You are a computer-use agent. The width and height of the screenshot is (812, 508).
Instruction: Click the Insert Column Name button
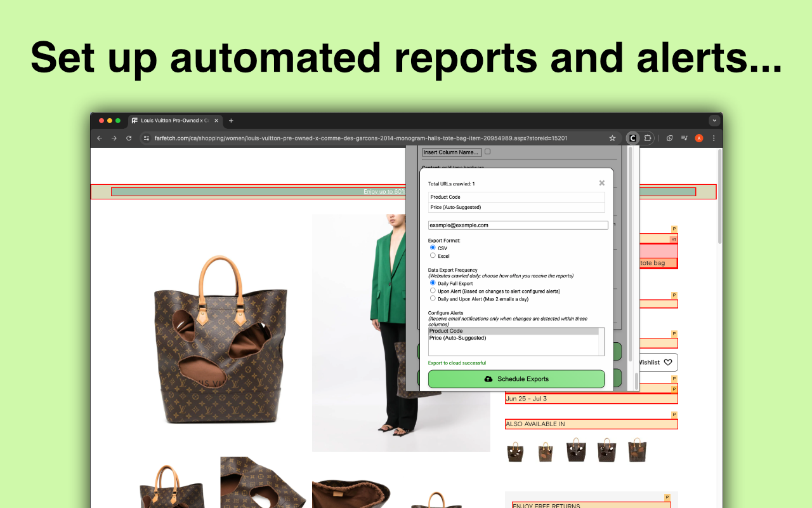tap(452, 152)
